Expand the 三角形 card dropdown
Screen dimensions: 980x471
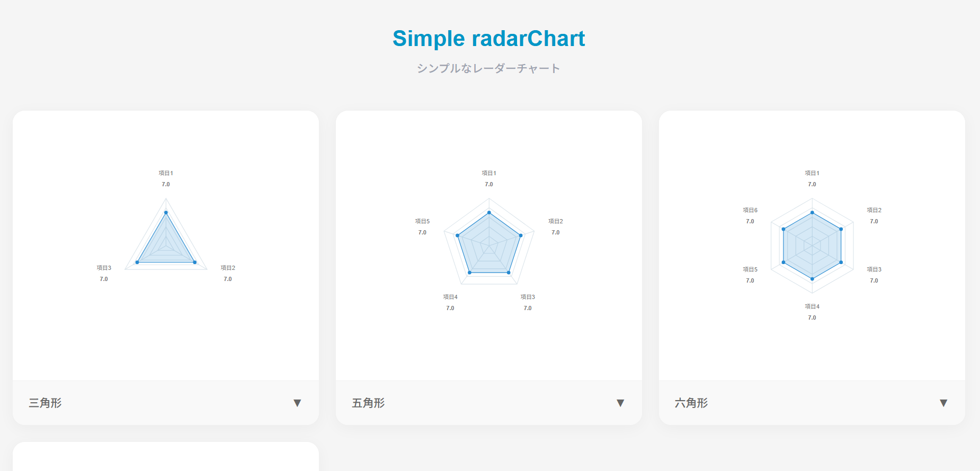298,403
